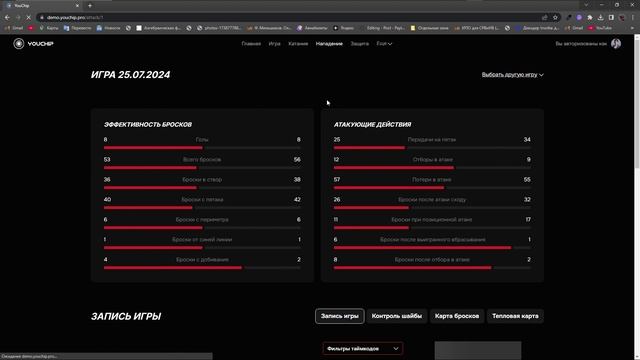Click the YouChip logo in the header
The height and width of the screenshot is (360, 640).
(33, 44)
